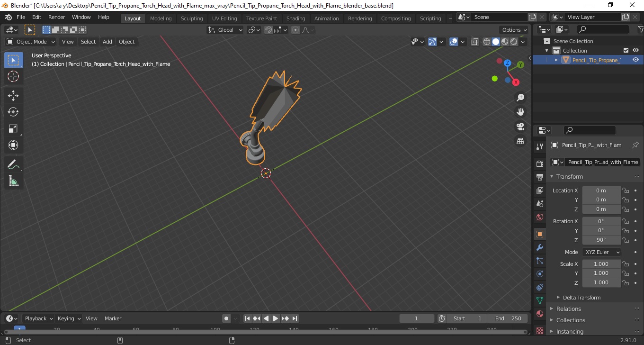644x345 pixels.
Task: Switch to the Sculpting workspace tab
Action: click(192, 18)
